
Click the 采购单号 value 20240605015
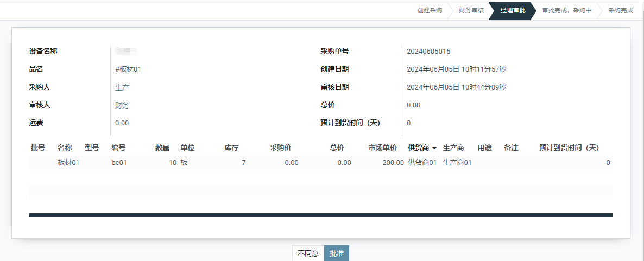(428, 52)
